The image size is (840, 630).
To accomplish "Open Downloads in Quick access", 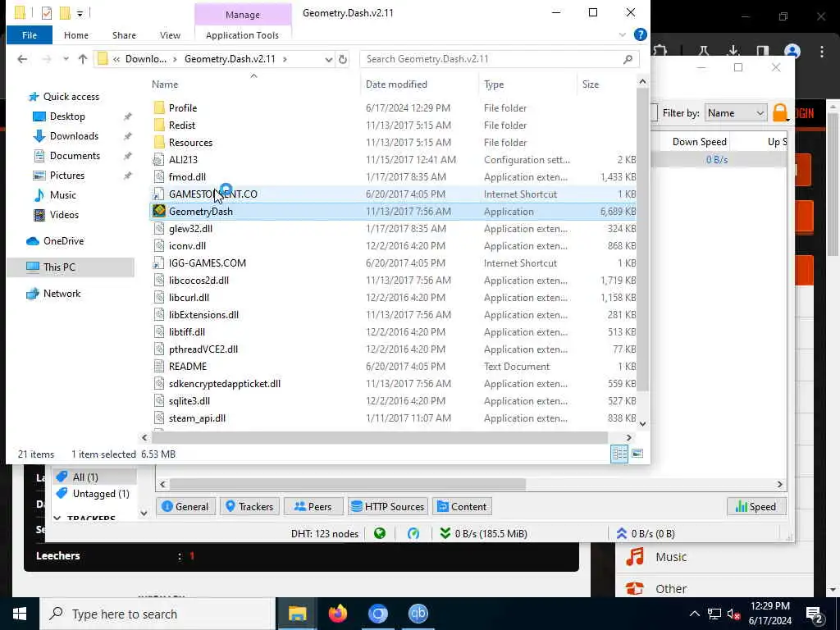I will click(x=74, y=136).
